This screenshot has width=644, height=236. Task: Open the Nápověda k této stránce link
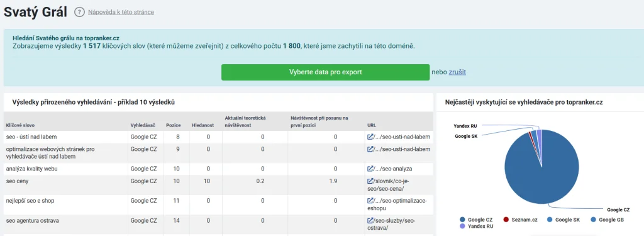(121, 13)
